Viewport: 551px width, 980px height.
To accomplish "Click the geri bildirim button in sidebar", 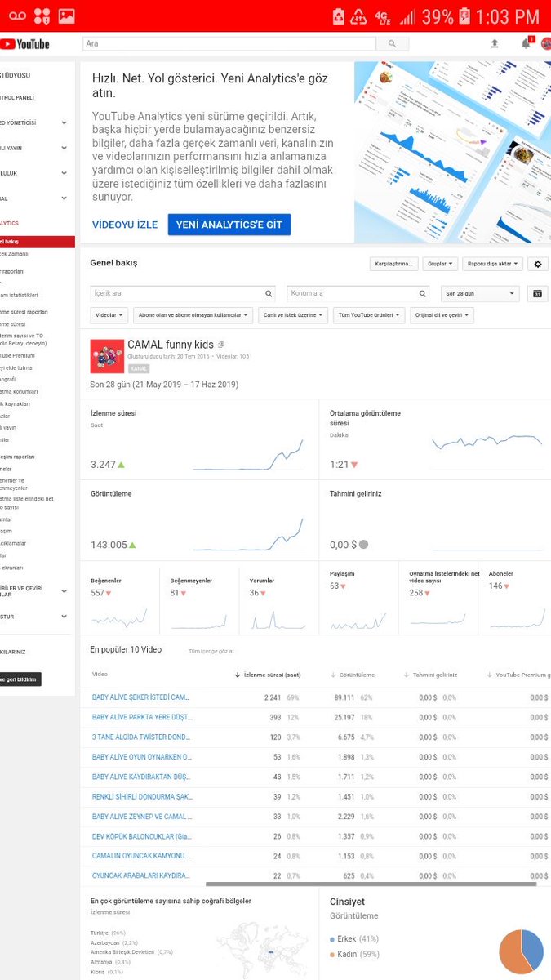I will click(20, 679).
